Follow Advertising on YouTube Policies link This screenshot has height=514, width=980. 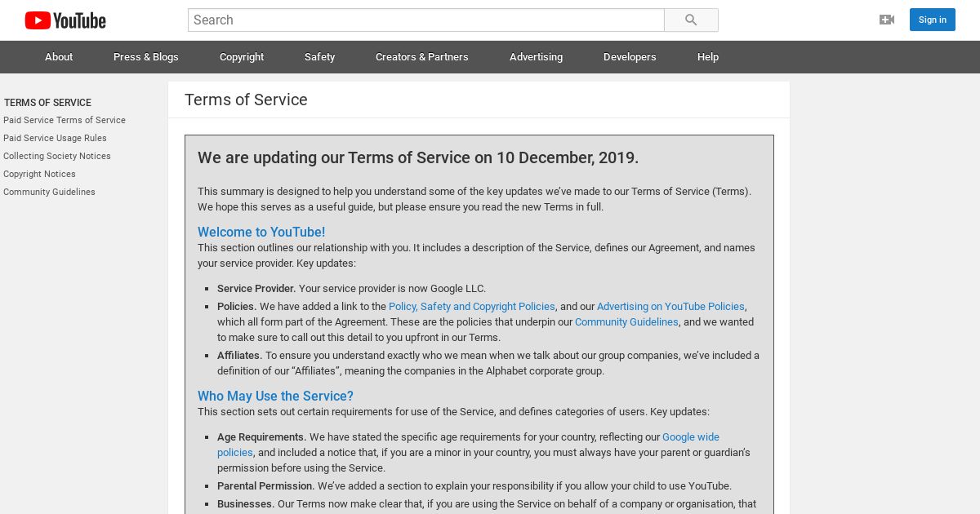tap(670, 307)
